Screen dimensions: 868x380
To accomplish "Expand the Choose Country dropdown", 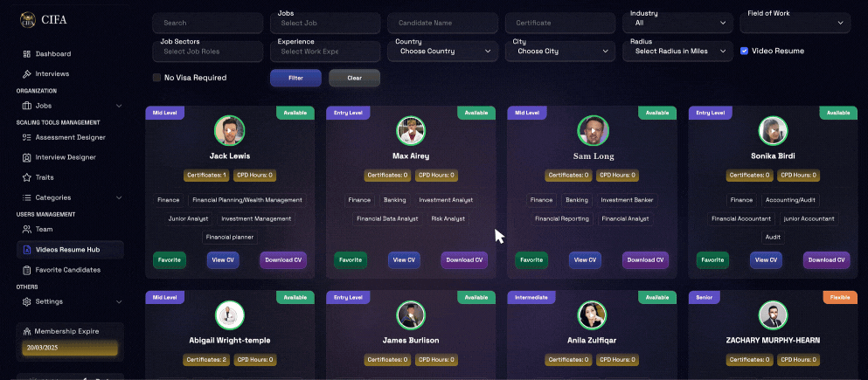I will pyautogui.click(x=443, y=51).
